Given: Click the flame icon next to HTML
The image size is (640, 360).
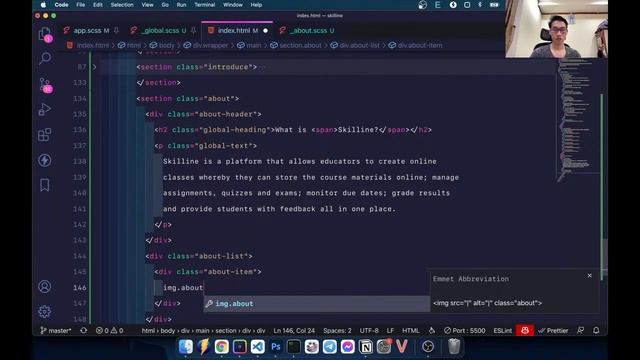Looking at the screenshot, I should click(x=432, y=331).
